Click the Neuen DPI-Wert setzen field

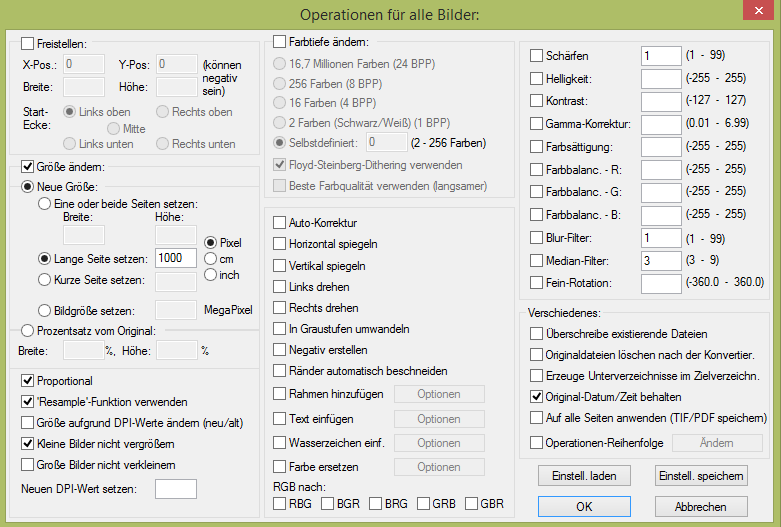click(176, 489)
